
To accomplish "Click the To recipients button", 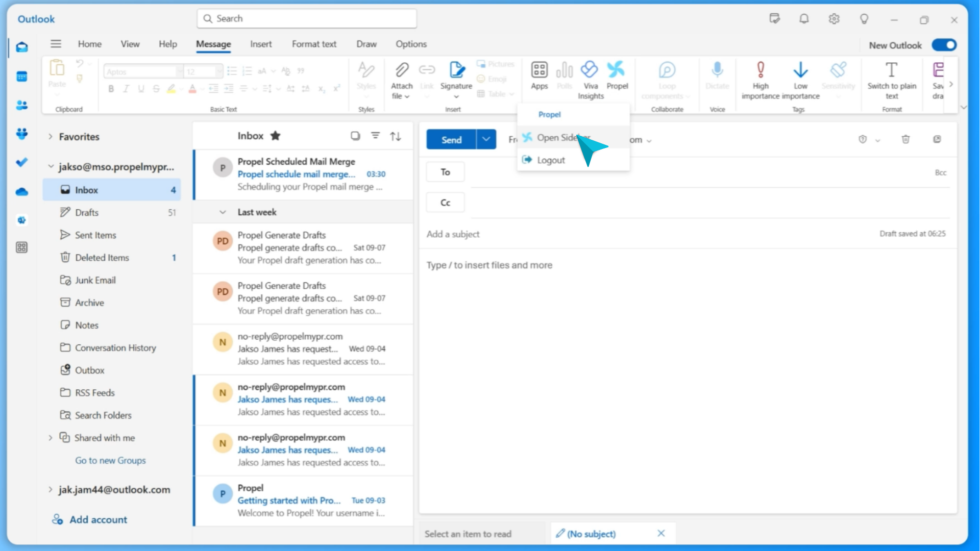I will 445,172.
